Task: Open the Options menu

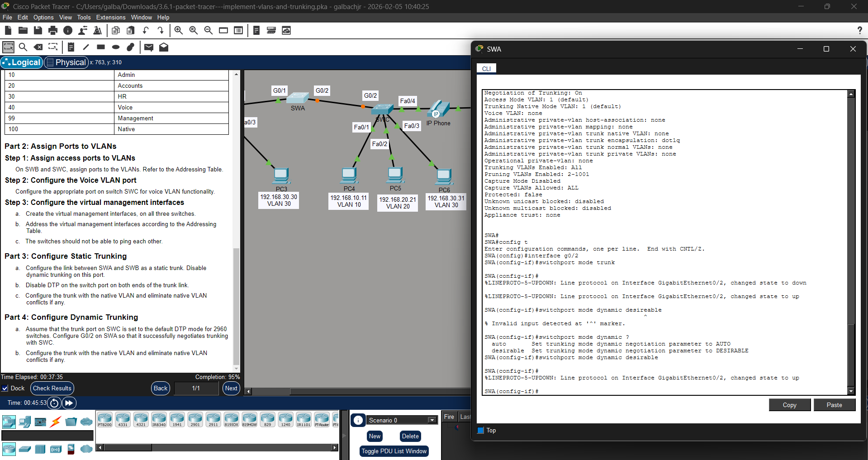Action: click(43, 17)
